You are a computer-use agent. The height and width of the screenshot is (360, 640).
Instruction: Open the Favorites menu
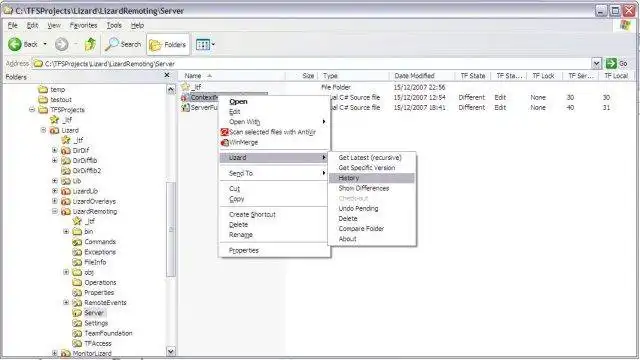click(83, 25)
